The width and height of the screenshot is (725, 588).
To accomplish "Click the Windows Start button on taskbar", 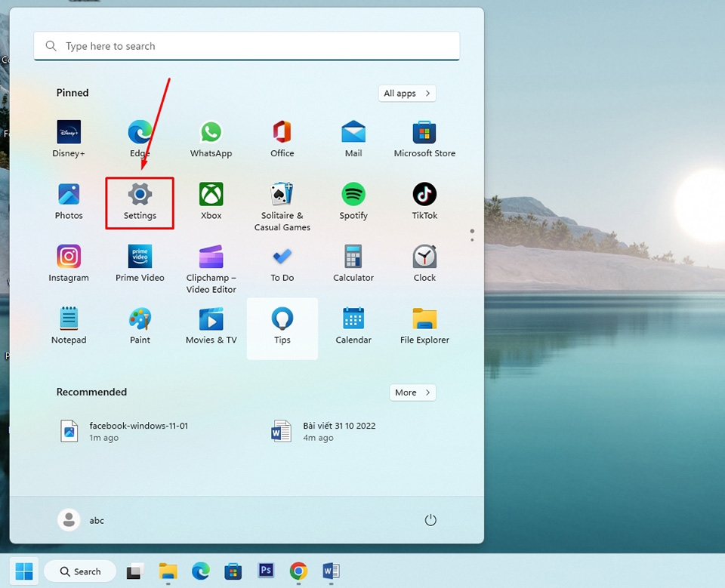I will [x=24, y=571].
